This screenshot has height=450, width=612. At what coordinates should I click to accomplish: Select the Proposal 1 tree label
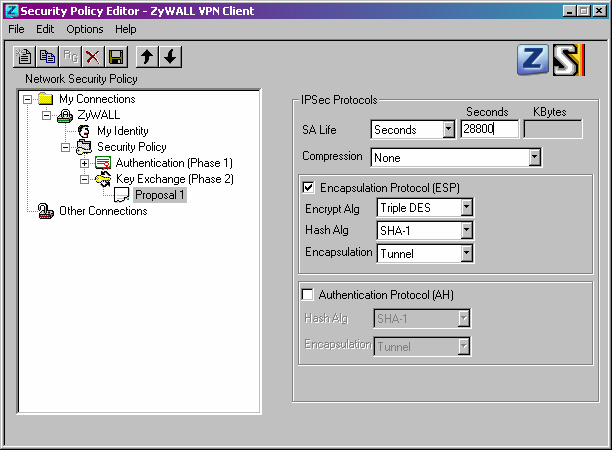(160, 195)
